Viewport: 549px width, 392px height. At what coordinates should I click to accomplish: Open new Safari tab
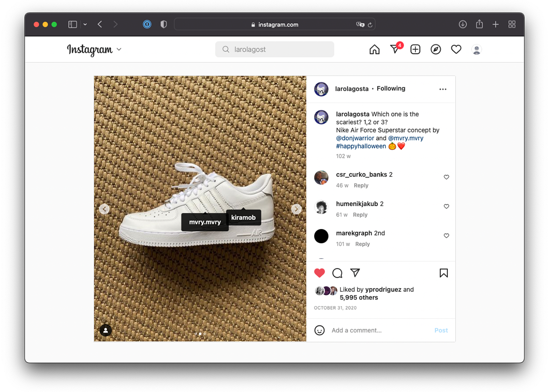[x=495, y=24]
